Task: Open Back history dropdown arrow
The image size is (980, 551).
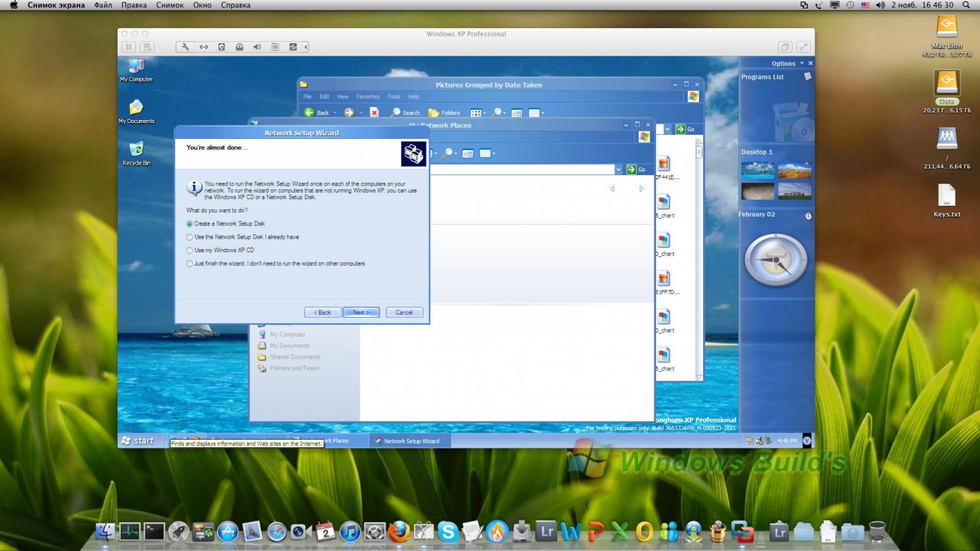Action: pyautogui.click(x=336, y=113)
